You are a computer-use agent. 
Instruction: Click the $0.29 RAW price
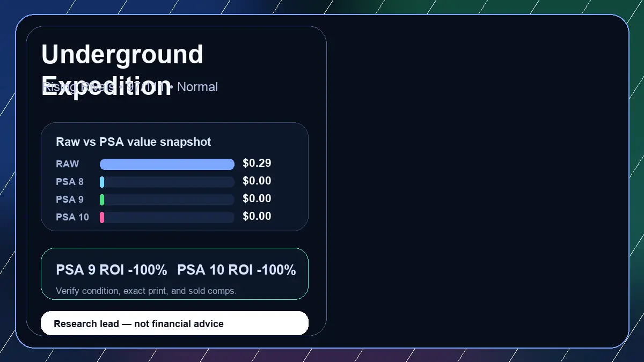coord(257,164)
